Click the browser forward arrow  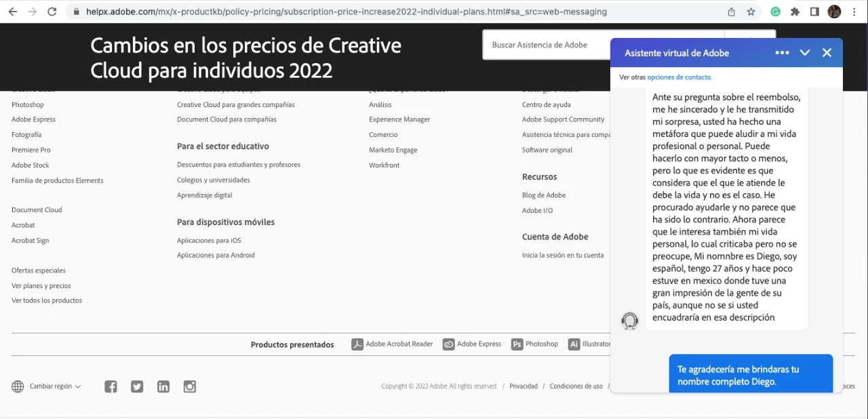tap(33, 12)
